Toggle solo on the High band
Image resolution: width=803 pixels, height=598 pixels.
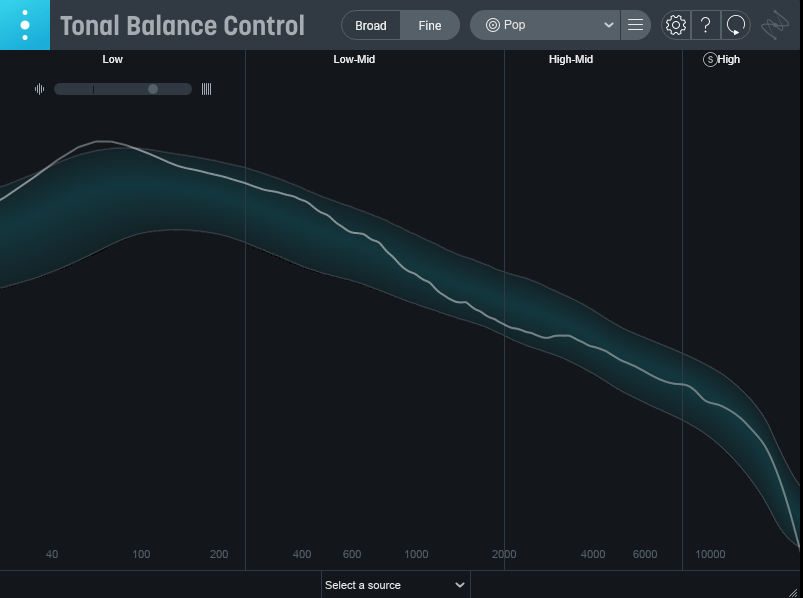point(710,60)
